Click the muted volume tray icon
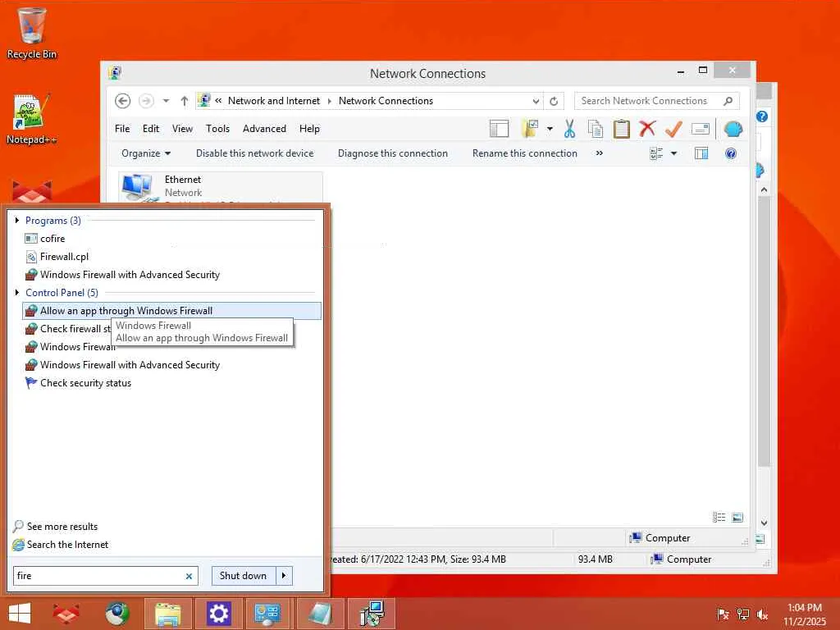 pyautogui.click(x=763, y=614)
